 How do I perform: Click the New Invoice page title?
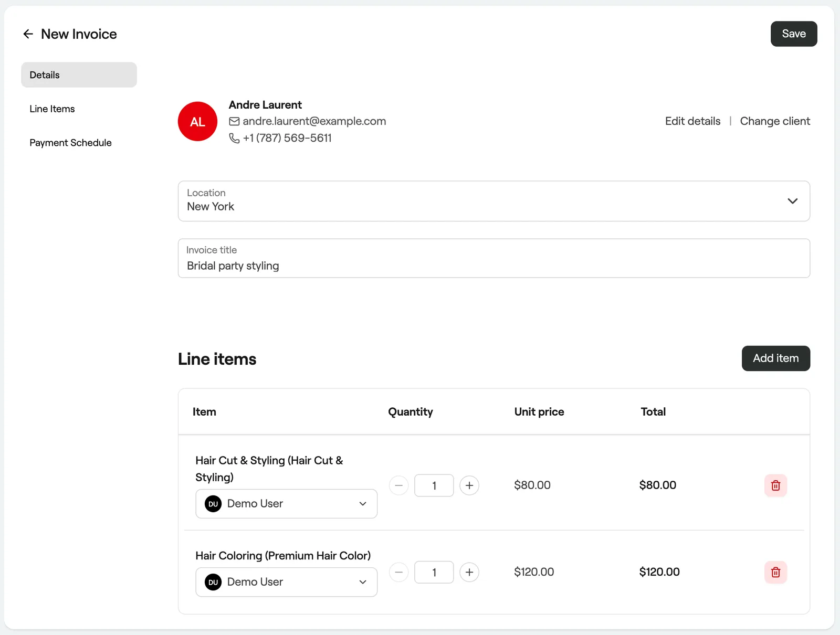point(79,34)
